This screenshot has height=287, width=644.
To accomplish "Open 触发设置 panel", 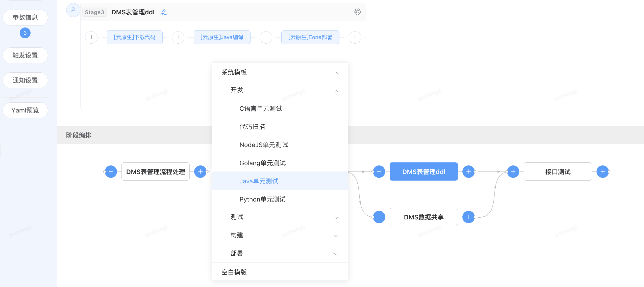I will (x=25, y=55).
